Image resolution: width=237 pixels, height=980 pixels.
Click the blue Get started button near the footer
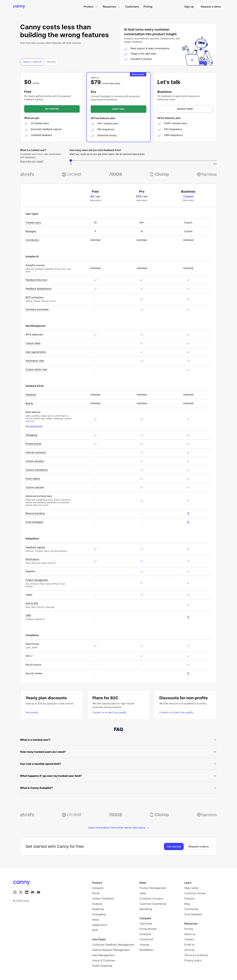click(x=173, y=846)
